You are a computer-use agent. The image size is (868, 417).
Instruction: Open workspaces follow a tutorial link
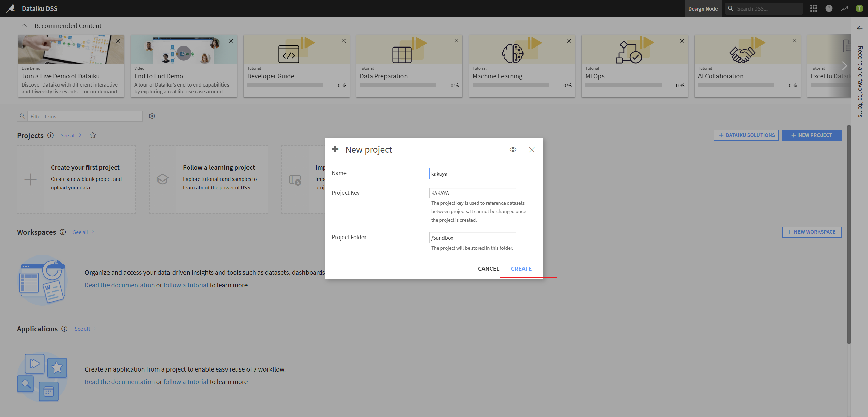click(186, 285)
